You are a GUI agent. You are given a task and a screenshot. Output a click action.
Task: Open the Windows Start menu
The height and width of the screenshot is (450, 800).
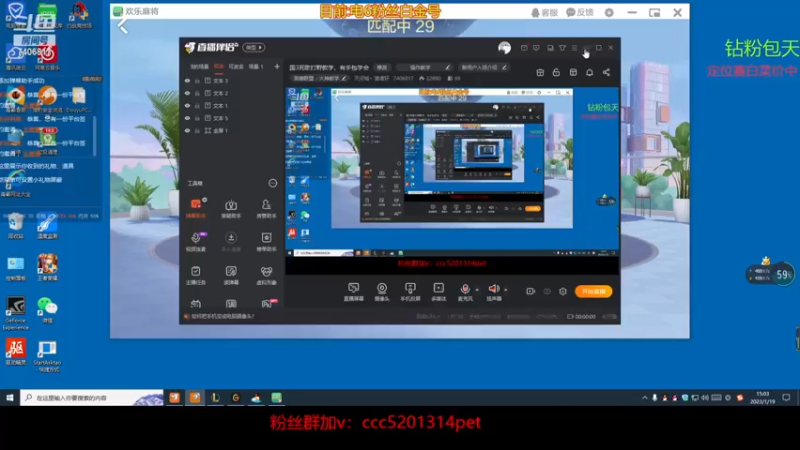(10, 397)
